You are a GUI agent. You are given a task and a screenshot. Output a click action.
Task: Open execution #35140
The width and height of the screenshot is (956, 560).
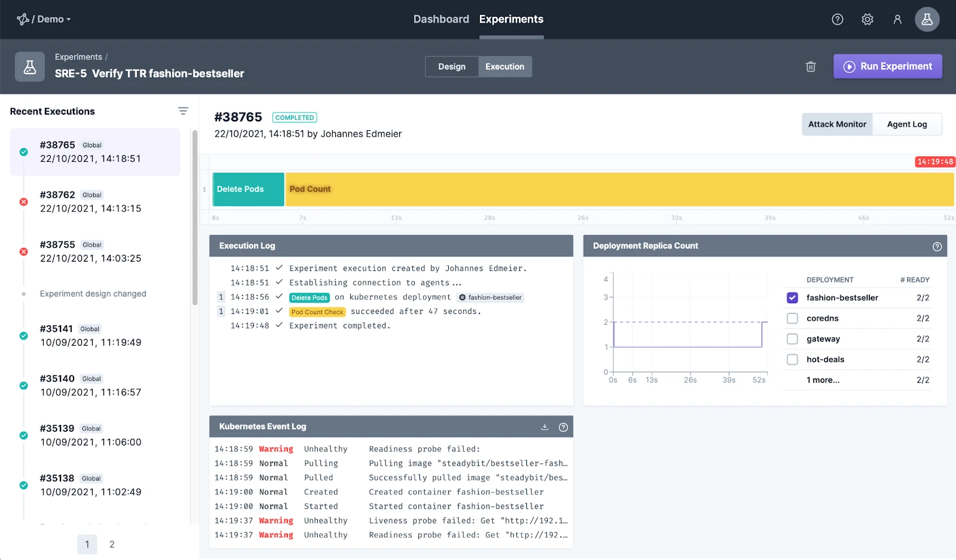pyautogui.click(x=95, y=386)
